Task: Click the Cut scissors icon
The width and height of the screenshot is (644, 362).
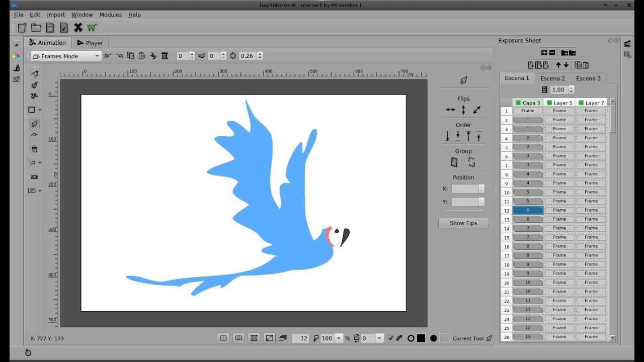Action: point(153,56)
